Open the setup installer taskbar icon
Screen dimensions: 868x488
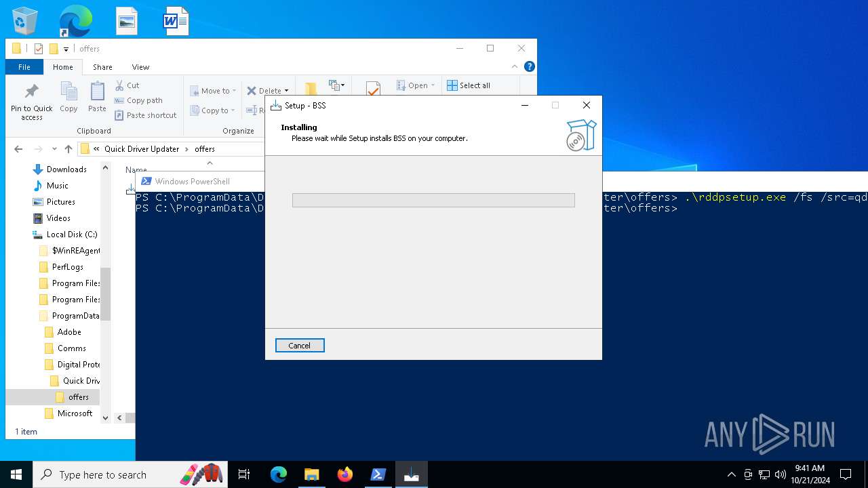[x=411, y=474]
